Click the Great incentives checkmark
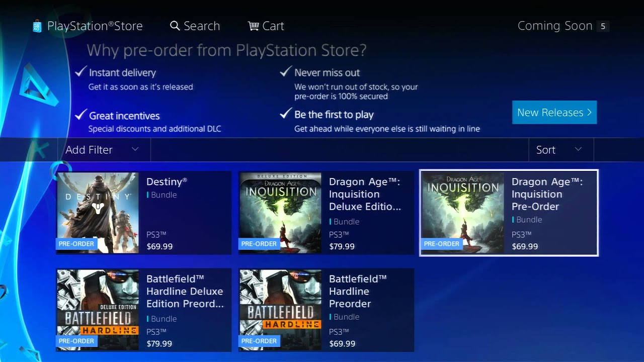 (x=80, y=115)
